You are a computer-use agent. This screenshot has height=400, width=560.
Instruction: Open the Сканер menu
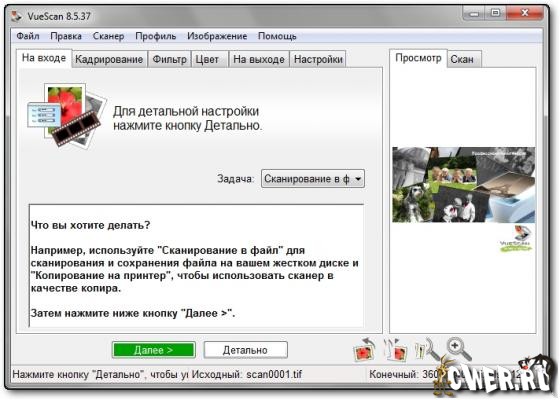(x=108, y=36)
